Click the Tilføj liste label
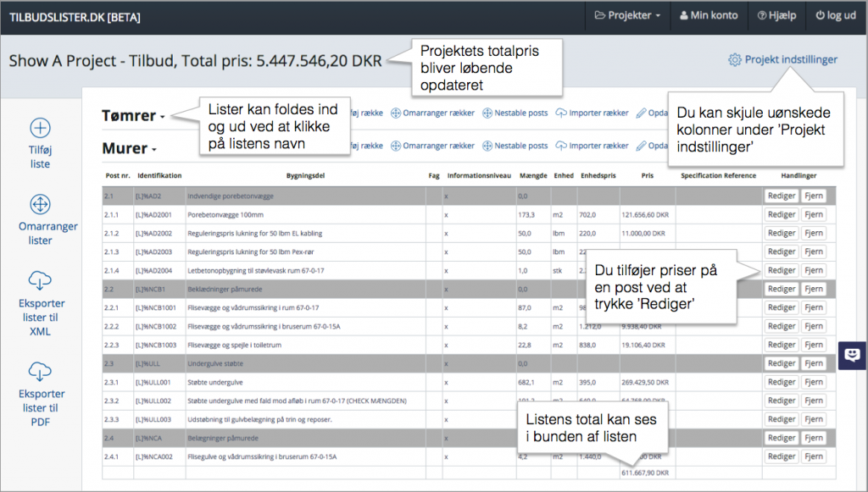 pyautogui.click(x=40, y=157)
